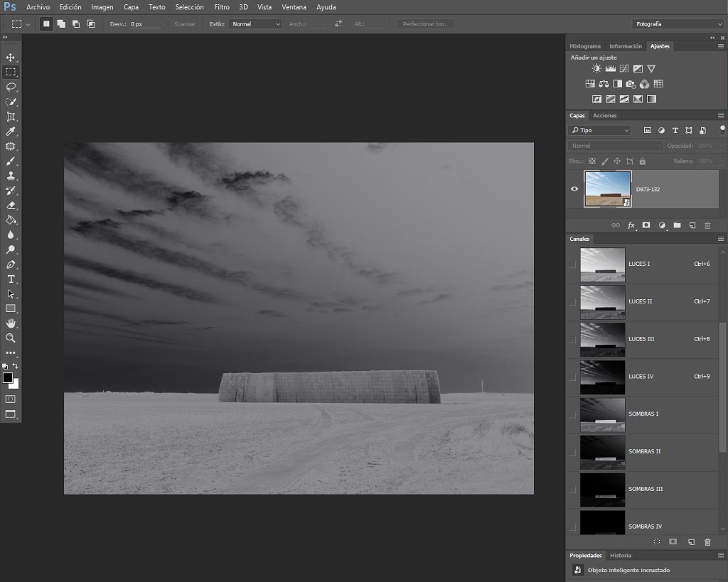Switch to the Acciones tab
This screenshot has height=582, width=728.
click(604, 116)
